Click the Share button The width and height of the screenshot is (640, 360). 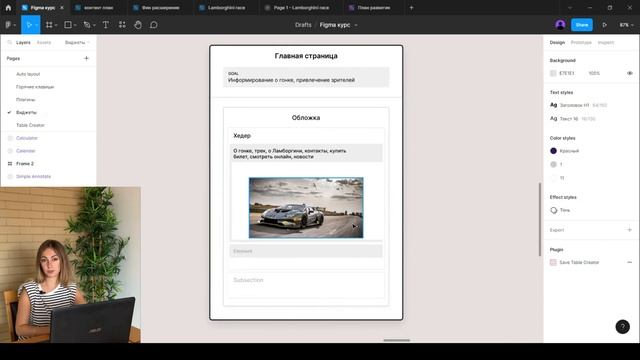click(582, 25)
